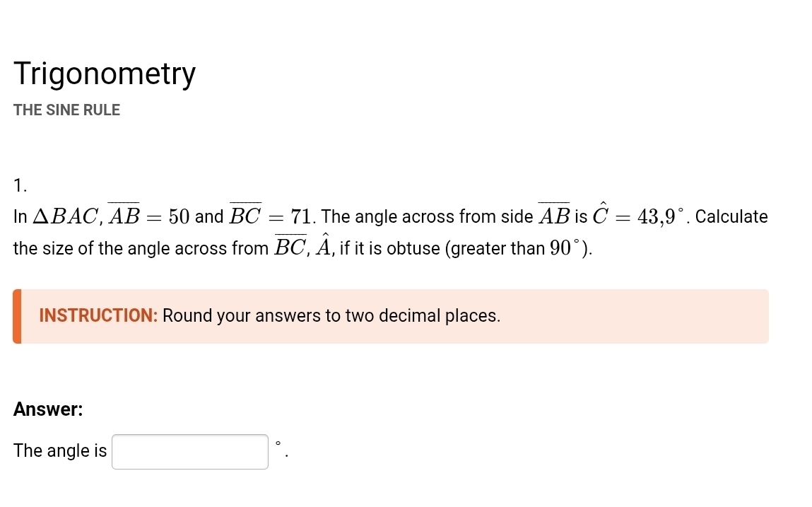Select the degree symbol after the input box
Image resolution: width=812 pixels, height=507 pixels.
[278, 445]
